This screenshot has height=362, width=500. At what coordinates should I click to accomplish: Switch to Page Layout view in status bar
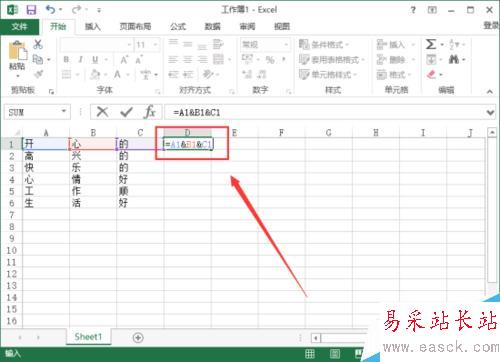335,354
